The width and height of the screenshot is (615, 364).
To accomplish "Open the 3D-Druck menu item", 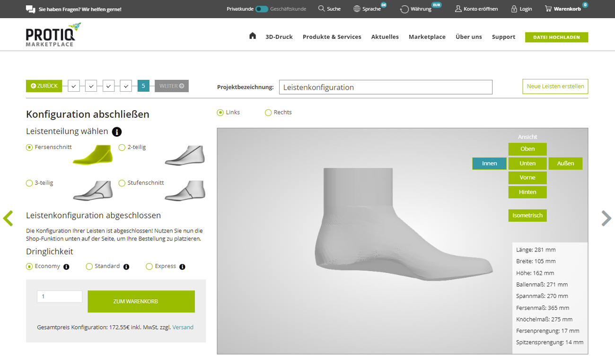I will point(279,37).
